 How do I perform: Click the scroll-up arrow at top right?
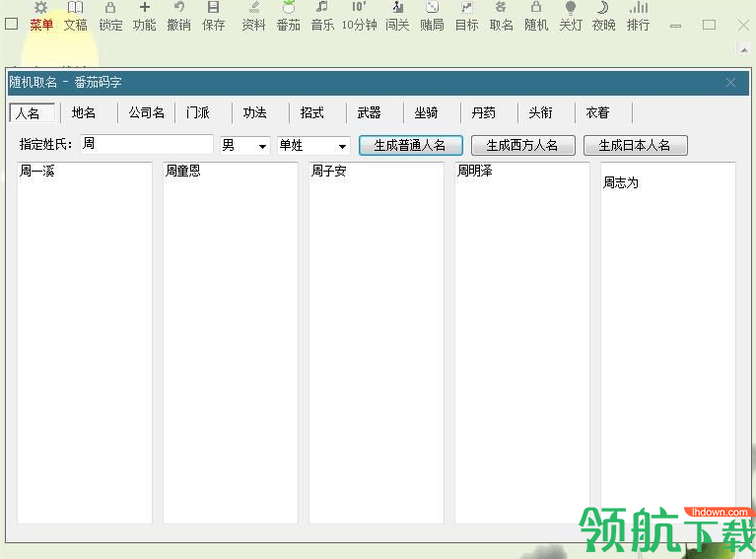744,49
